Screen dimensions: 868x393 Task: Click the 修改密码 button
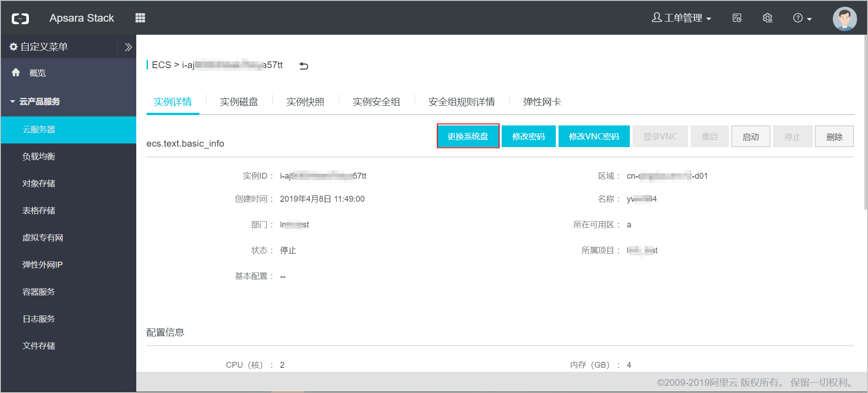pyautogui.click(x=529, y=136)
